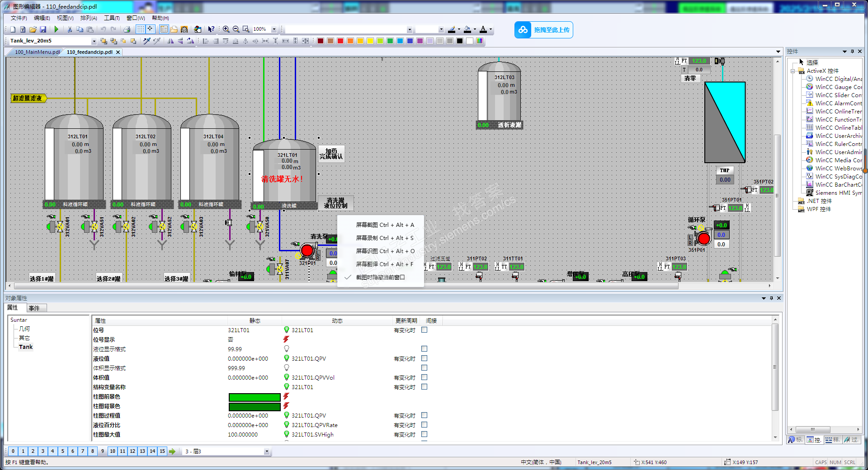
Task: Click the Cut scissors icon
Action: (x=70, y=29)
